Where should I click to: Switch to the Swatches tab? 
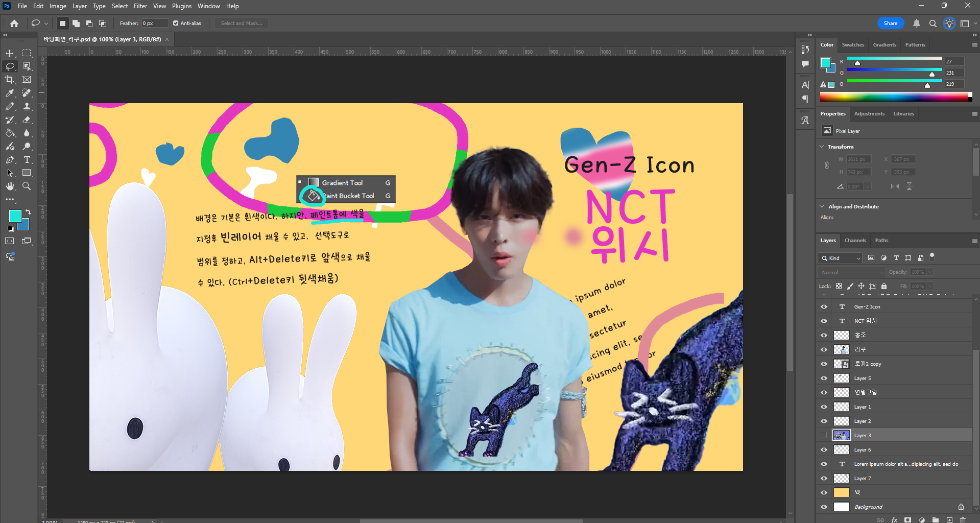click(853, 45)
